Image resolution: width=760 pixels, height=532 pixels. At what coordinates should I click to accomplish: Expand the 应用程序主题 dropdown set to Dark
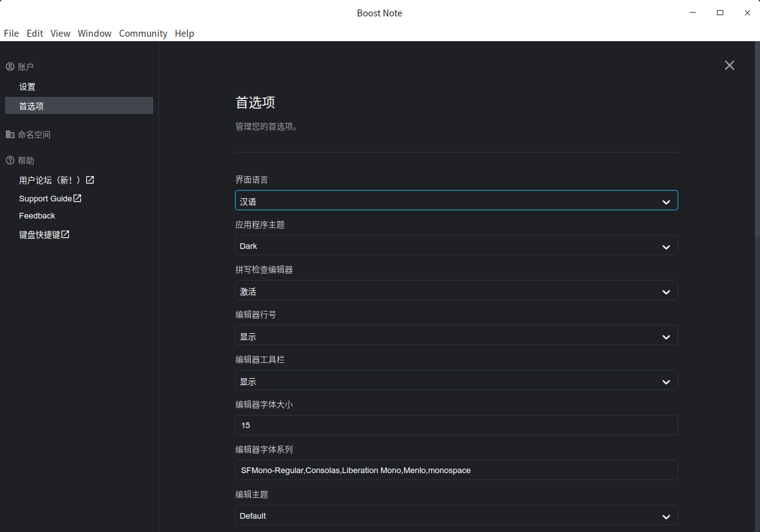456,246
